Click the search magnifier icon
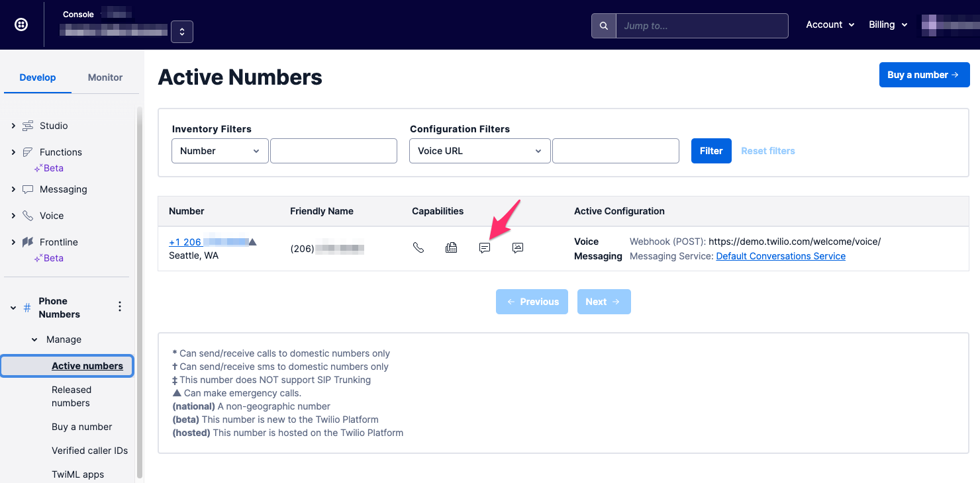The width and height of the screenshot is (980, 483). pyautogui.click(x=604, y=26)
